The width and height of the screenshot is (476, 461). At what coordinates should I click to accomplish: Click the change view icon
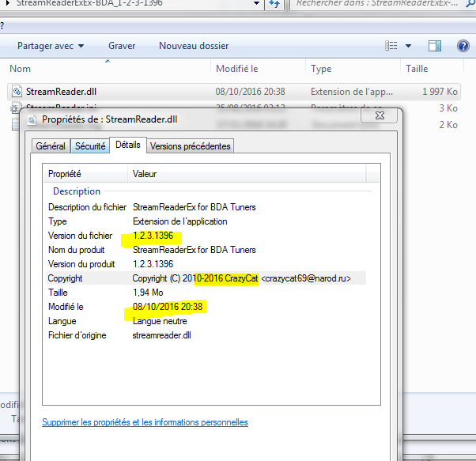[391, 46]
